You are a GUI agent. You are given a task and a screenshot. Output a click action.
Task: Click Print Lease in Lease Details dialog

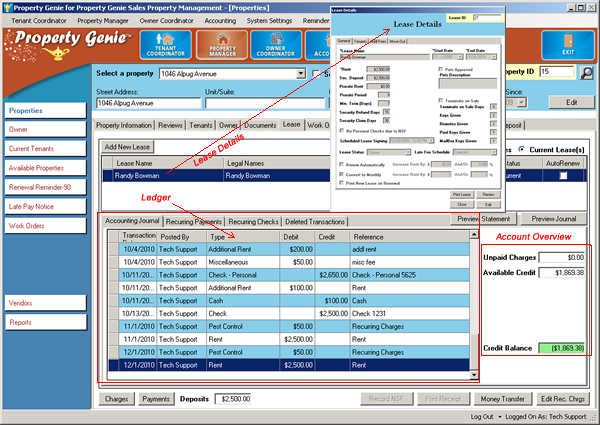click(x=462, y=194)
